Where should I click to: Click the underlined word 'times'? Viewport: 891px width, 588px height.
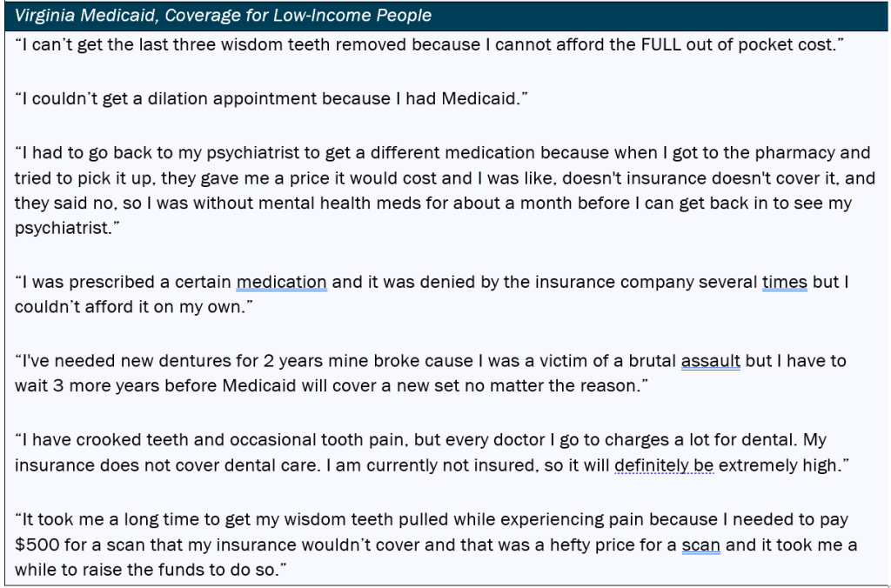tap(784, 282)
